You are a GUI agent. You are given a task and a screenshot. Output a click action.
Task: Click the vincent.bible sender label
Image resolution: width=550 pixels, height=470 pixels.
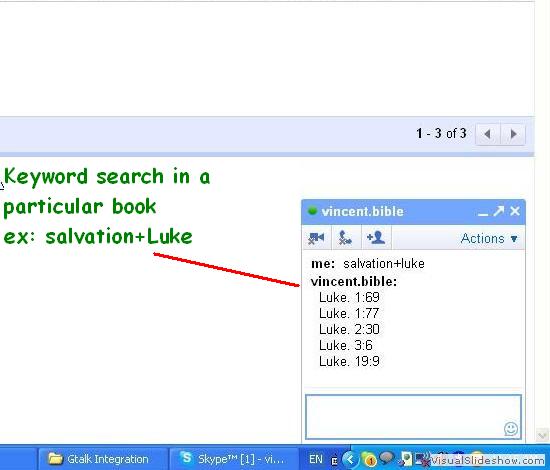pyautogui.click(x=354, y=282)
